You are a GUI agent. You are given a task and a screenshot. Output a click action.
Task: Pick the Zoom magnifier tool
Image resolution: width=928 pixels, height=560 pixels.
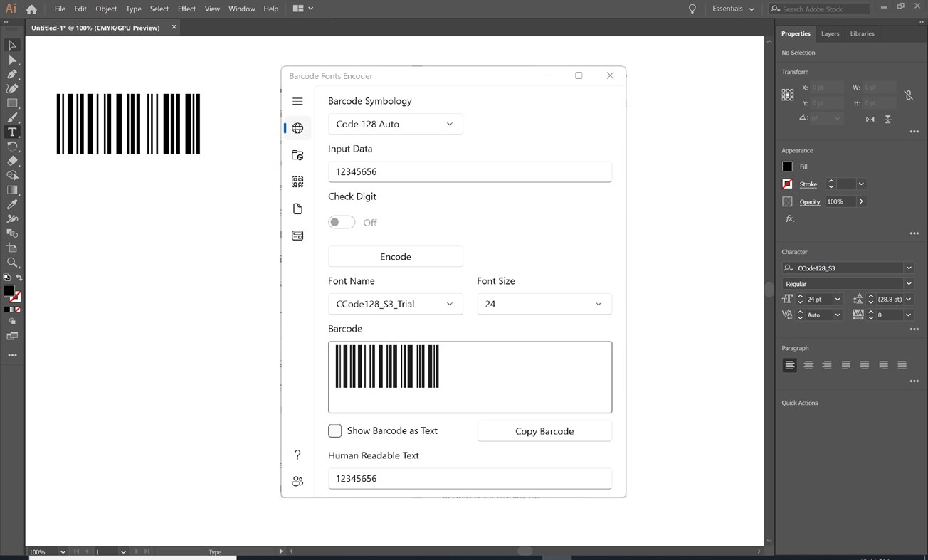pos(11,262)
